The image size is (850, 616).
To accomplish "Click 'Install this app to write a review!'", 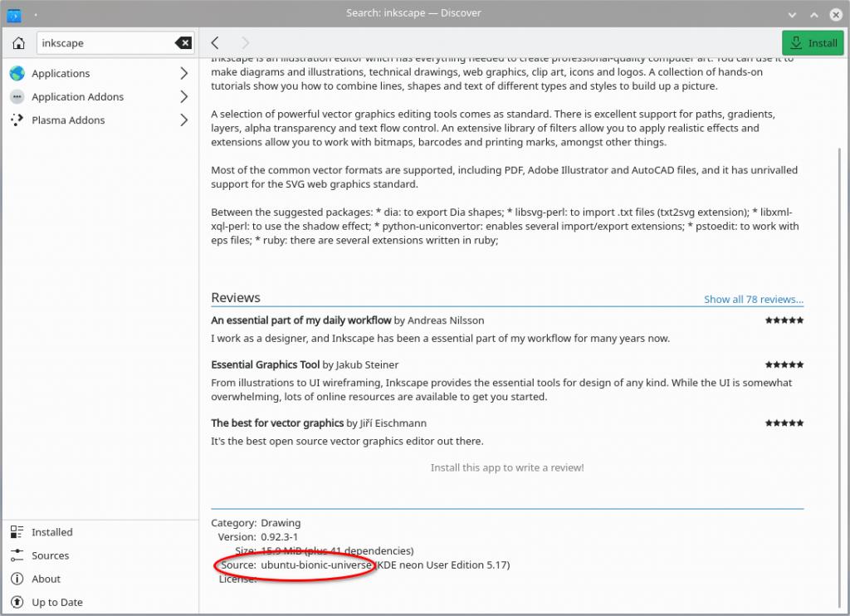I will point(507,467).
